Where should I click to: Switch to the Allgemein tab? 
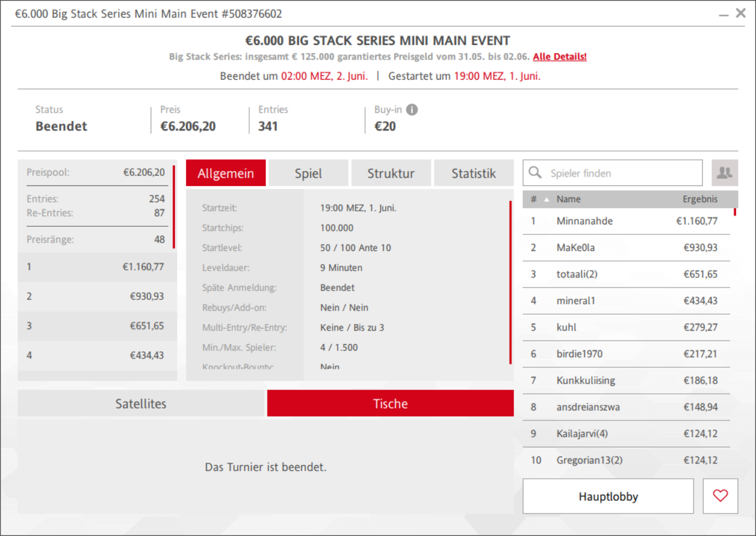tap(226, 174)
